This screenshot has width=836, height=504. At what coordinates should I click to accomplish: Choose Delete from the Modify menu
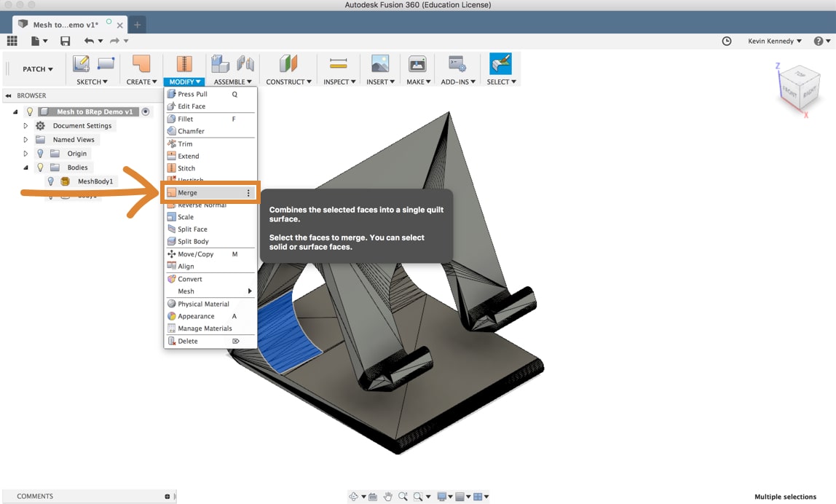(210, 341)
